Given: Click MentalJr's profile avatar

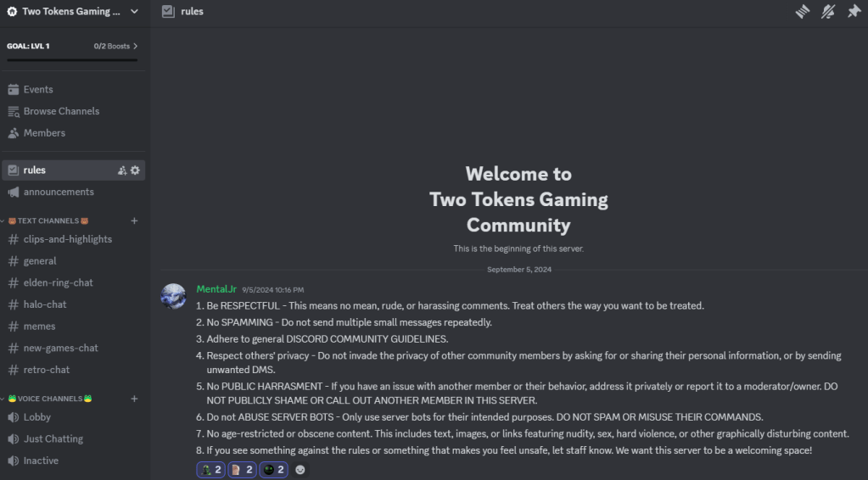Looking at the screenshot, I should pos(174,296).
